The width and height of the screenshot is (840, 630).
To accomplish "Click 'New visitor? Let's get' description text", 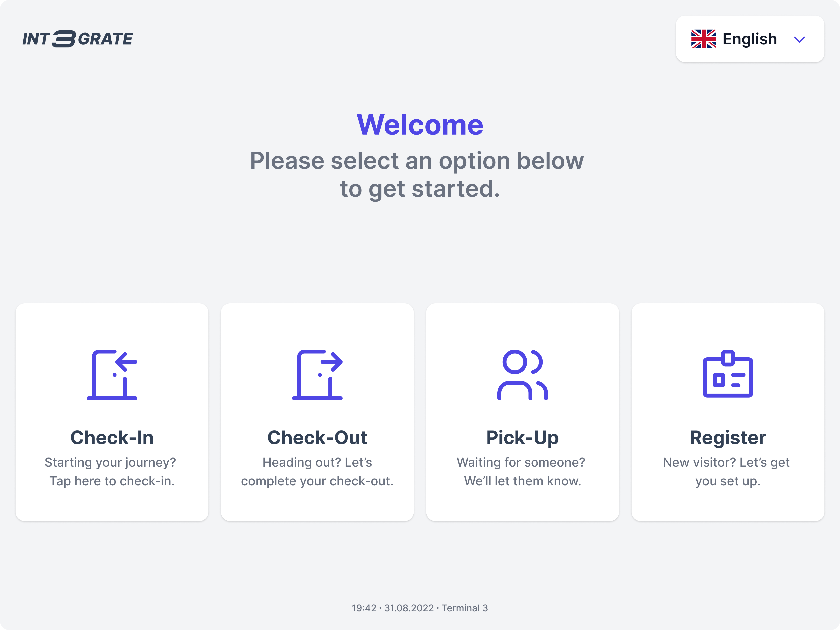I will coord(726,463).
